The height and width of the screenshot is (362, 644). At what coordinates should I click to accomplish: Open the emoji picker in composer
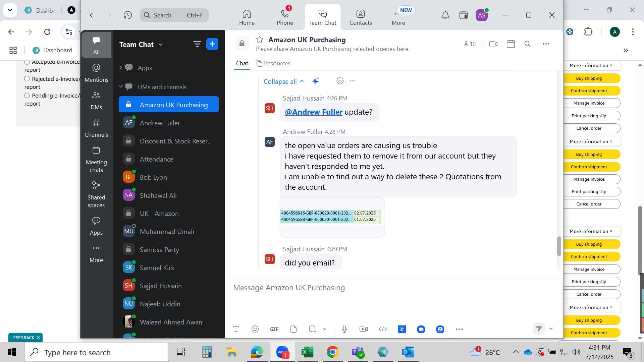255,329
